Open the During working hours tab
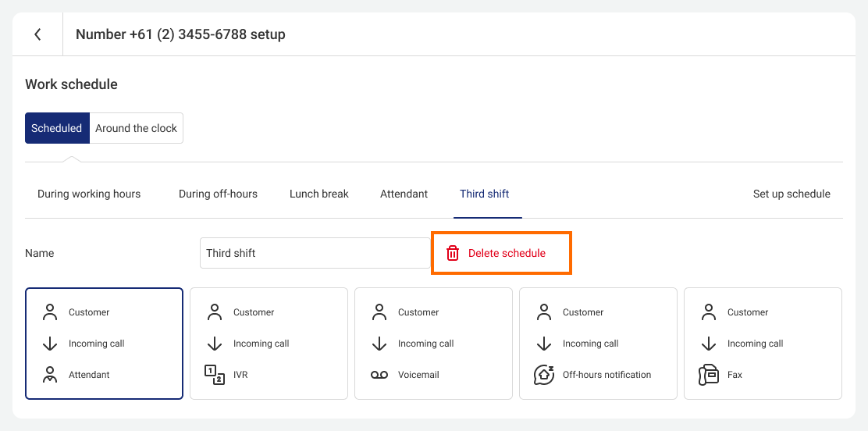868x431 pixels. (x=89, y=194)
